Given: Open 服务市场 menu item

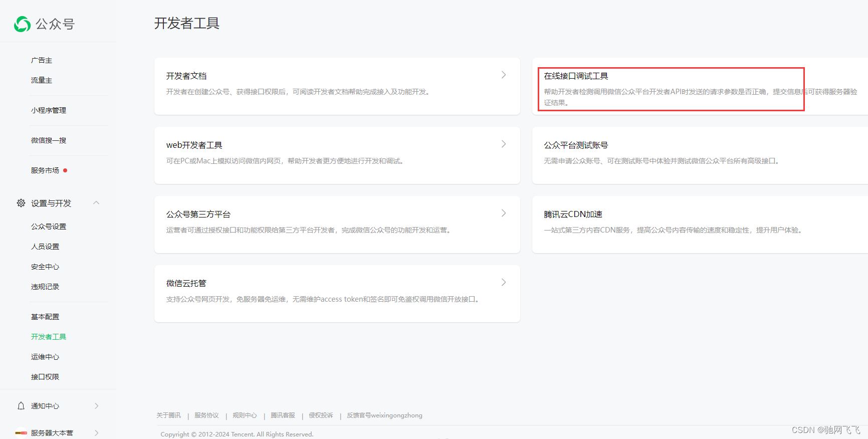Looking at the screenshot, I should (x=45, y=170).
